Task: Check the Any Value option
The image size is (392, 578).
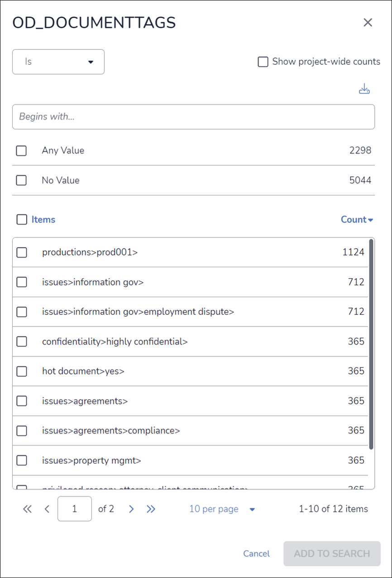Action: [21, 150]
